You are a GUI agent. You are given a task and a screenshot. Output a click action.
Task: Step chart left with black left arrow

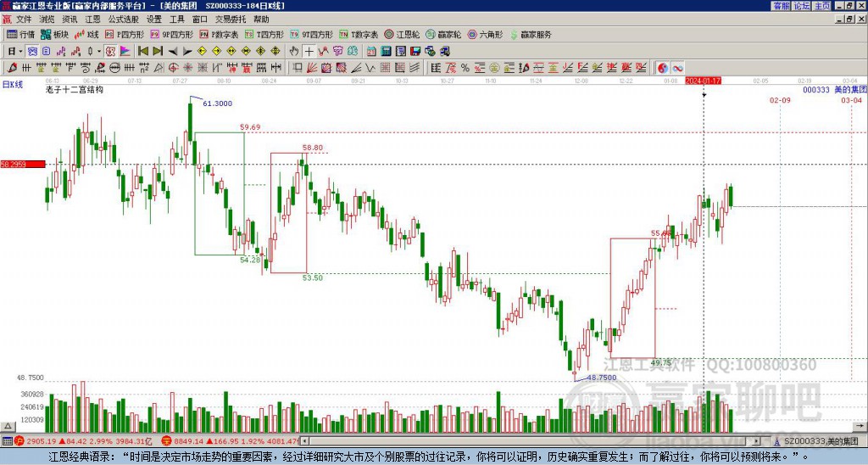pos(173,51)
